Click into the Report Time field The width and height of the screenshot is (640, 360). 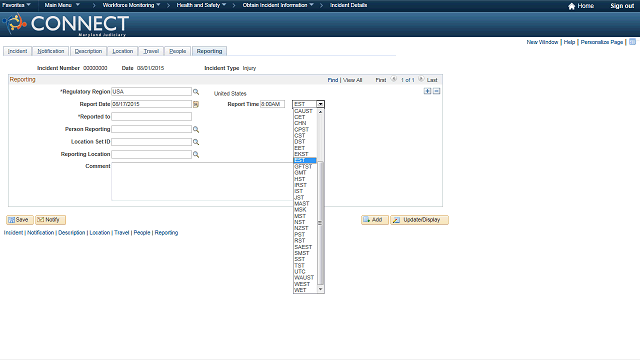coord(272,104)
